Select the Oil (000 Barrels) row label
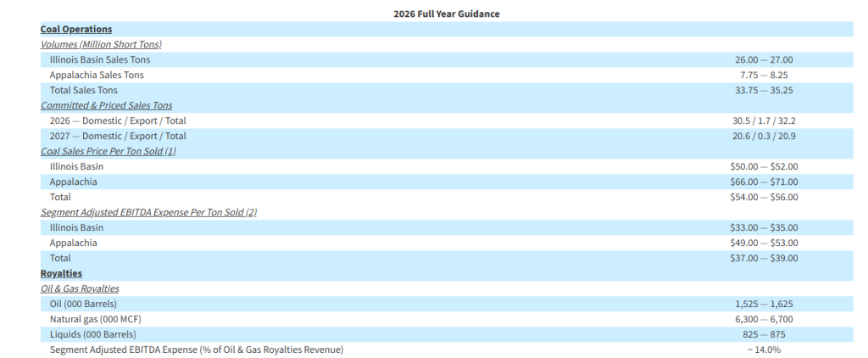Image resolution: width=868 pixels, height=358 pixels. pos(83,304)
